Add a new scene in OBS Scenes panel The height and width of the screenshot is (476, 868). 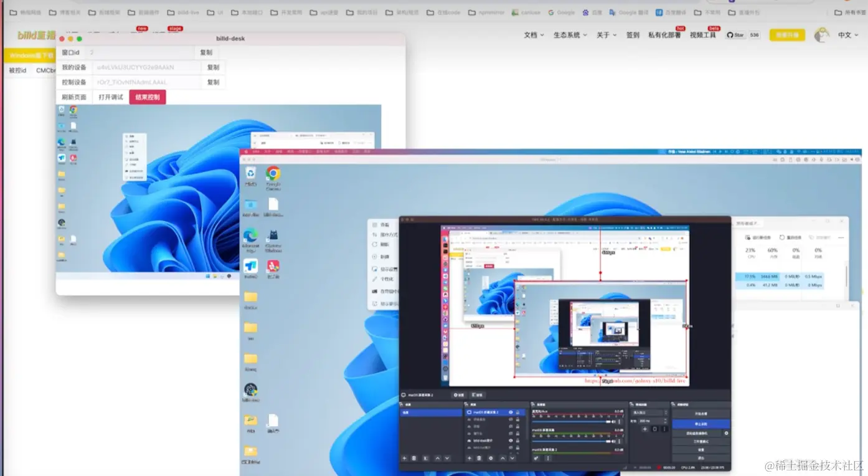tap(405, 458)
